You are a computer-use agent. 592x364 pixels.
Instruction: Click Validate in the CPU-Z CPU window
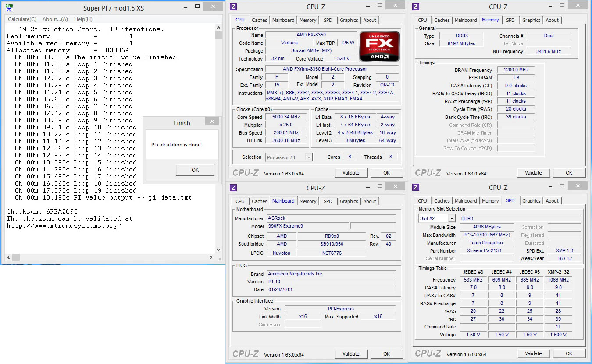pyautogui.click(x=351, y=173)
